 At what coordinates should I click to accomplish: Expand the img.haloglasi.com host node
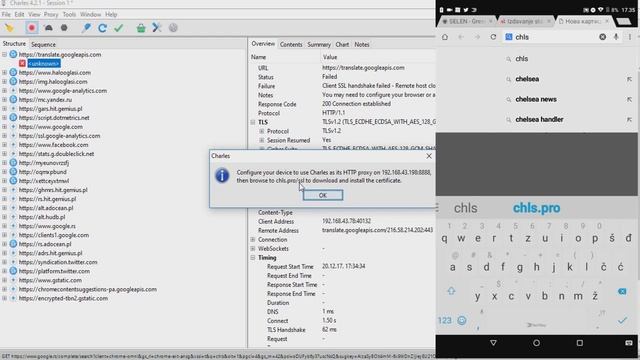4,81
